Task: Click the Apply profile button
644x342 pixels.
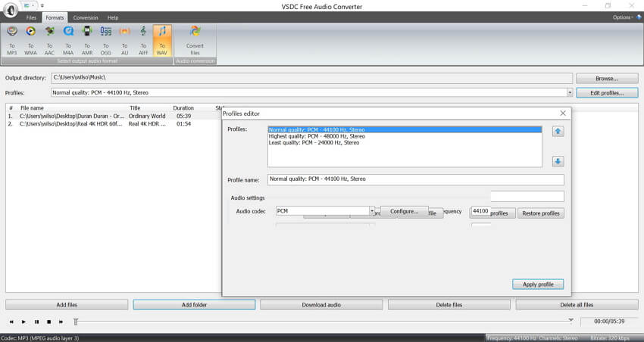Action: pos(538,284)
